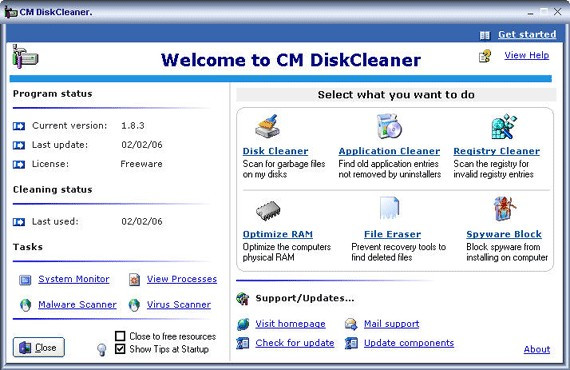Click the Close button

click(39, 347)
